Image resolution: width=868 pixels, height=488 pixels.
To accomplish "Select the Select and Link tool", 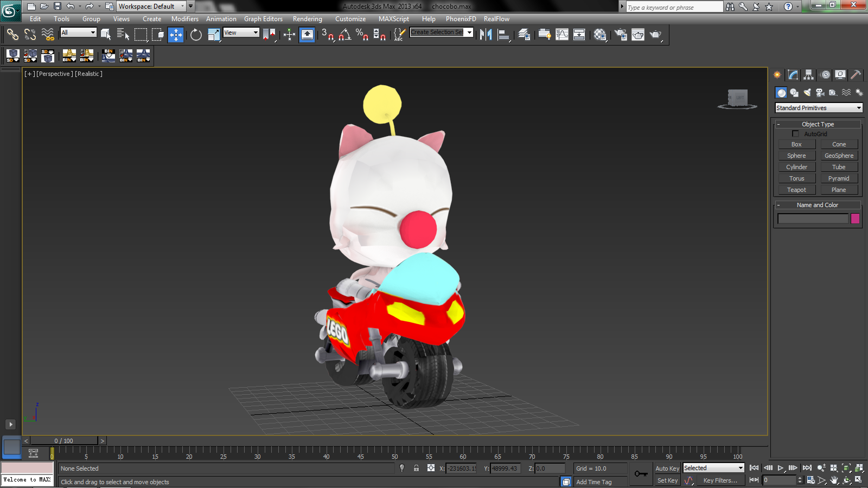I will pos(12,35).
